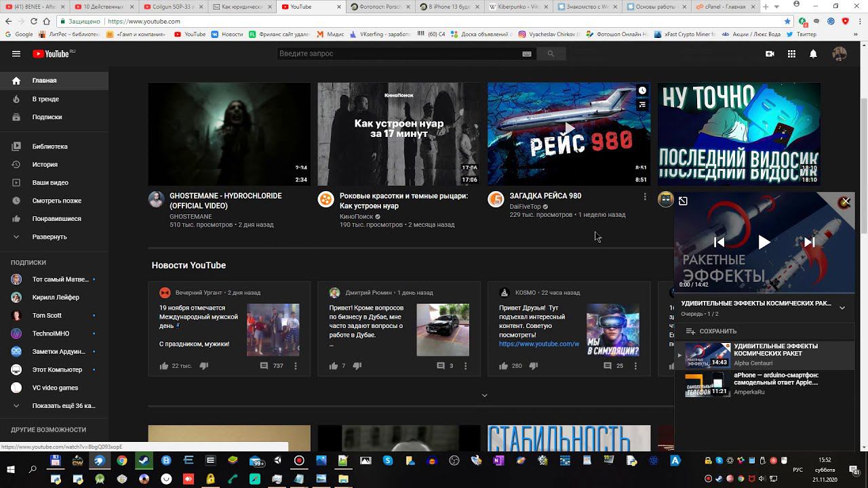Image resolution: width=868 pixels, height=488 pixels.
Task: Skip to previous video in miniplayer
Action: click(x=719, y=242)
